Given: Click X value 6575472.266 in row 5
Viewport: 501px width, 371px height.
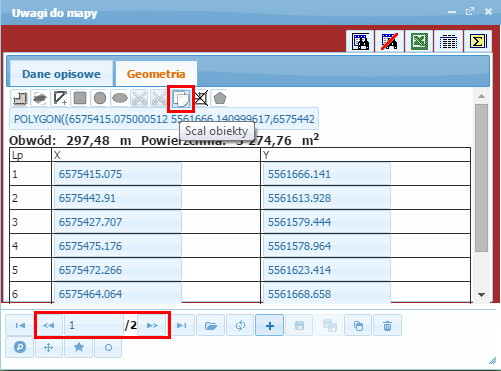Looking at the screenshot, I should point(117,270).
